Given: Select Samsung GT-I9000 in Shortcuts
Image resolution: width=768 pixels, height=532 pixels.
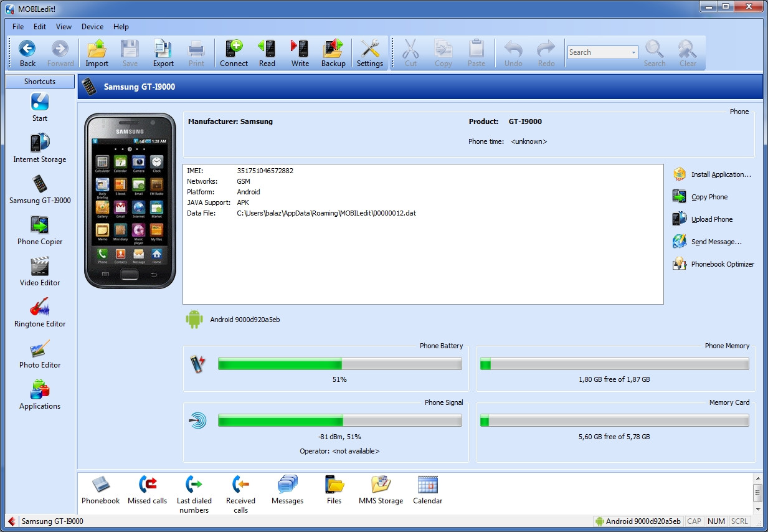Looking at the screenshot, I should [40, 189].
